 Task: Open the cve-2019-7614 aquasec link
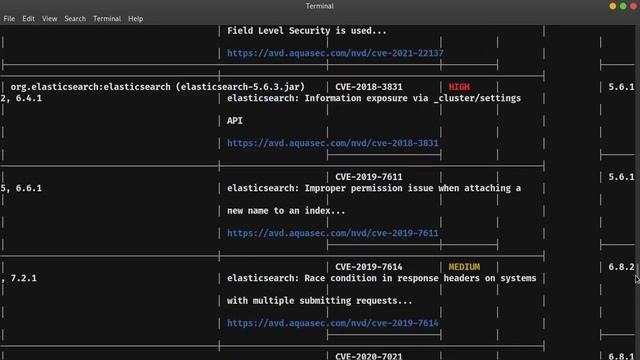(333, 323)
